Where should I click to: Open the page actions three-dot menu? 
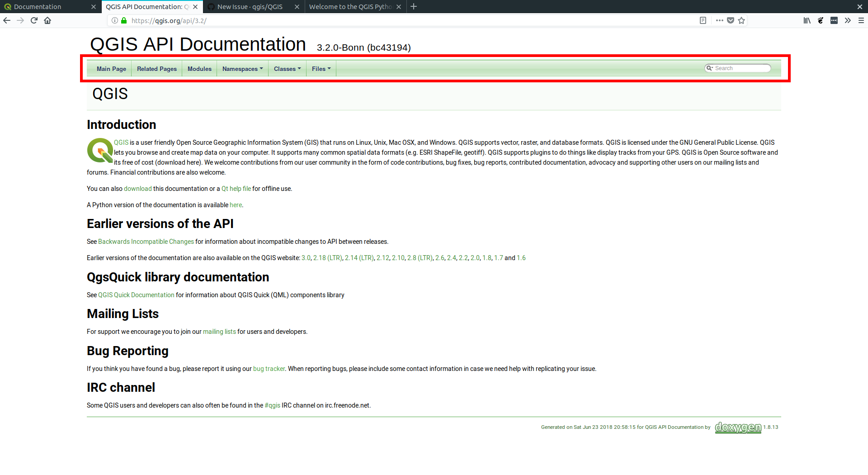[x=719, y=20]
